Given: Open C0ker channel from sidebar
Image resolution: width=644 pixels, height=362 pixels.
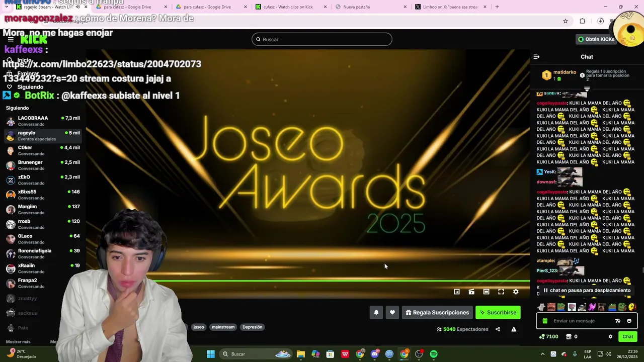Looking at the screenshot, I should tap(43, 150).
